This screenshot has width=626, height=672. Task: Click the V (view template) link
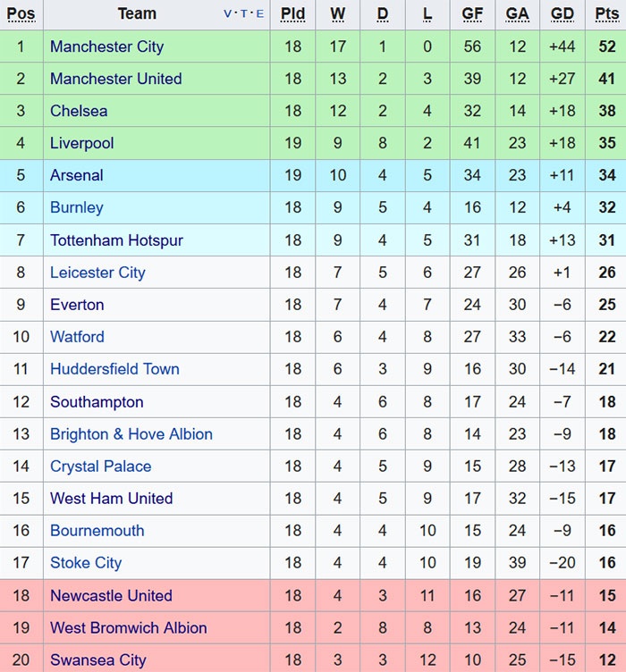[x=228, y=13]
